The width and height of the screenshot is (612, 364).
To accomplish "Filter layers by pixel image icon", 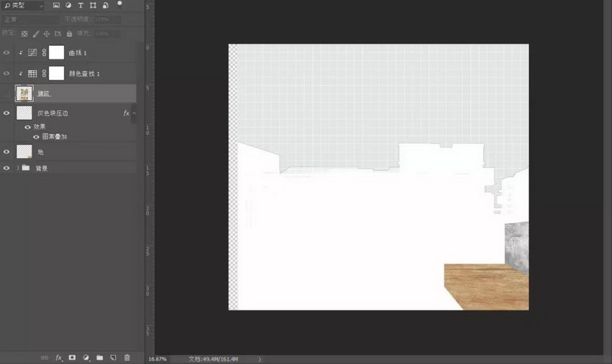I will pyautogui.click(x=56, y=5).
